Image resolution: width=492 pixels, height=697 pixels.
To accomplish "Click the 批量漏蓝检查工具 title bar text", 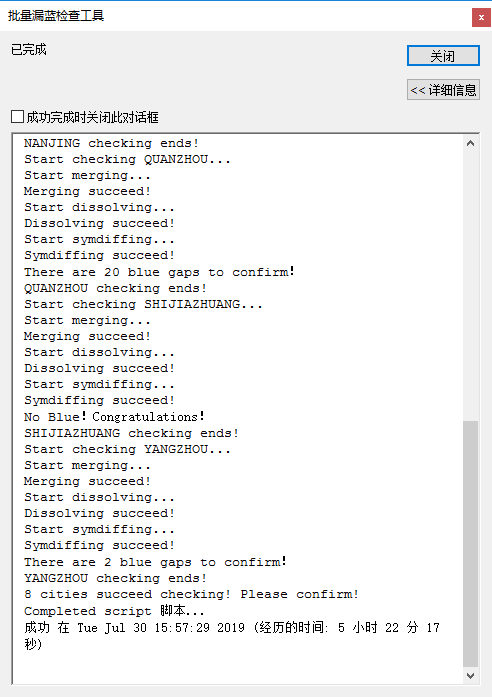I will tap(56, 16).
